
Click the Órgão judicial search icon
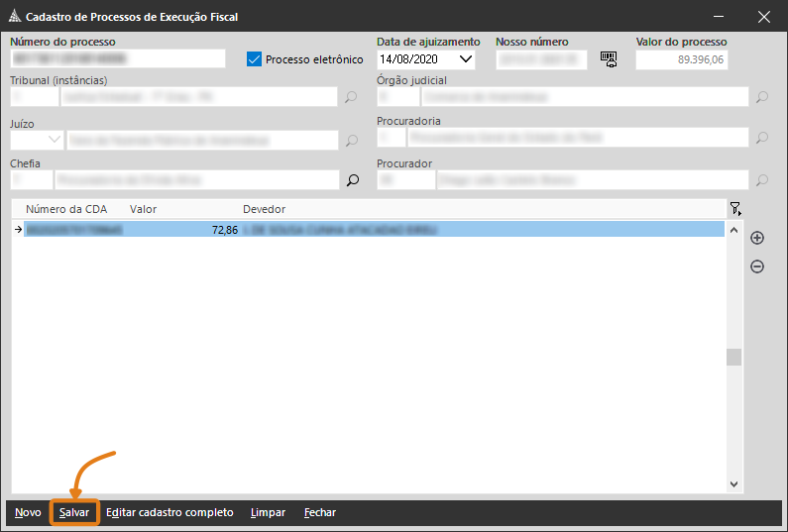(x=761, y=98)
